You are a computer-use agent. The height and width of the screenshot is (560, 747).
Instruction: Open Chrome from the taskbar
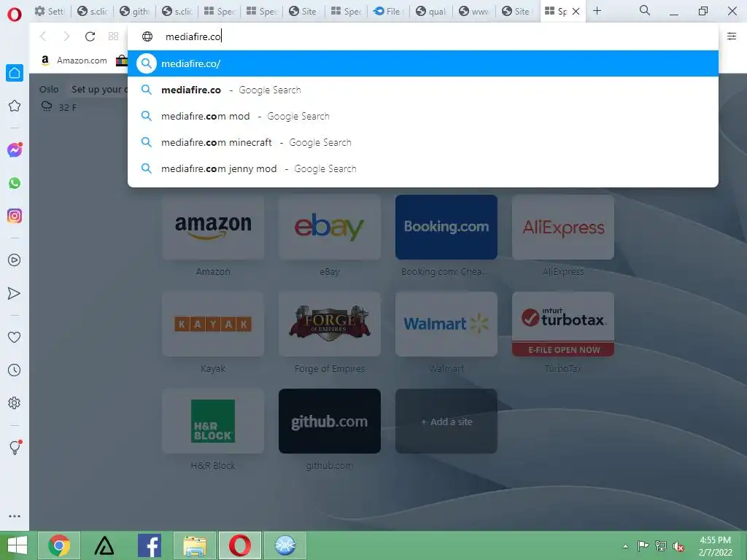pos(59,545)
